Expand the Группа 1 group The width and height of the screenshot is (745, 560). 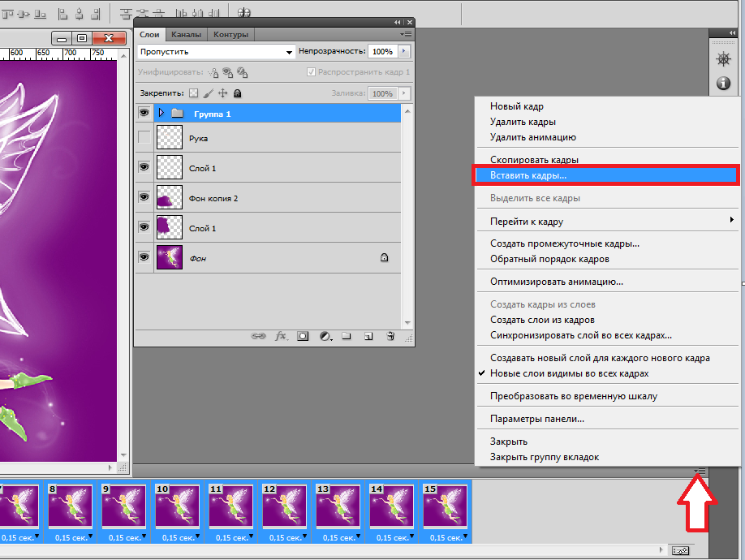tap(161, 113)
